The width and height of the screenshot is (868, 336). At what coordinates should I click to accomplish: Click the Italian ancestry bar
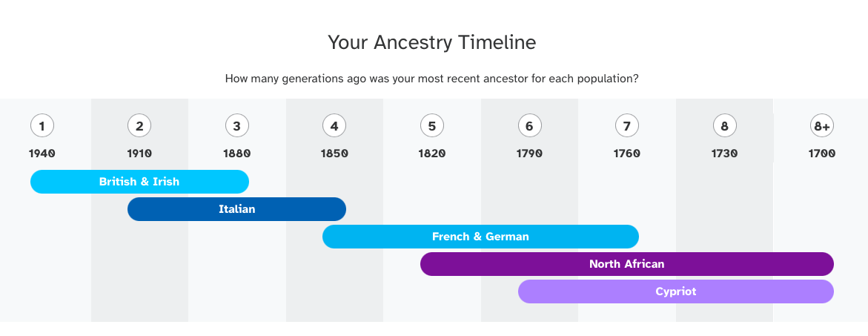236,209
